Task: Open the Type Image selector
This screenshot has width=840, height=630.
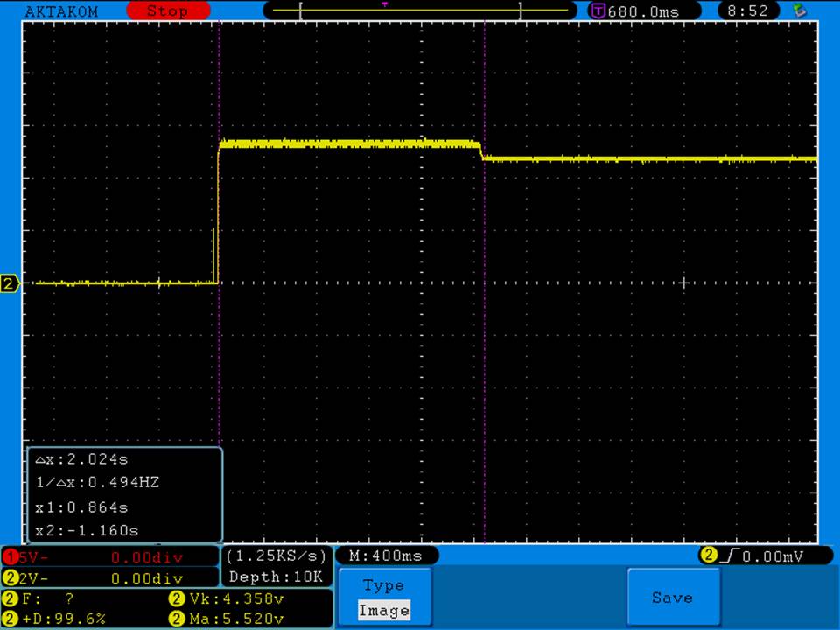Action: point(384,598)
